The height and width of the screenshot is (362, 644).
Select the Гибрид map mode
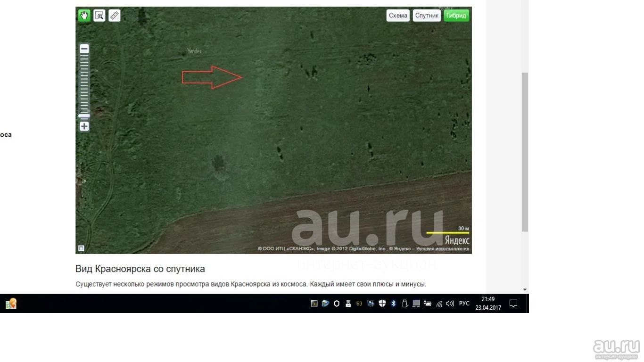(x=456, y=16)
